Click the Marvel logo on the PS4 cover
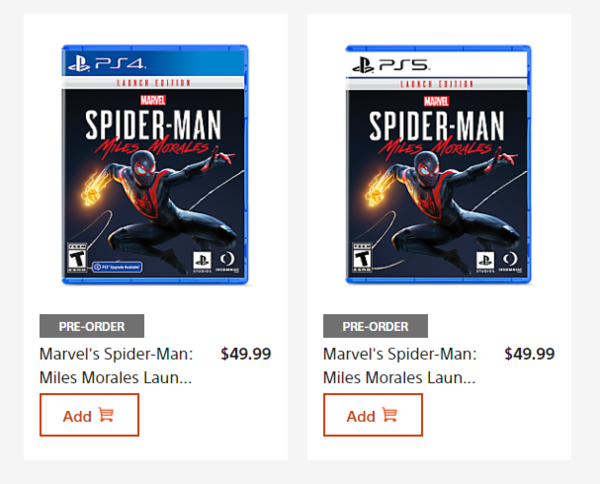Screen dimensions: 600x484 coord(154,99)
